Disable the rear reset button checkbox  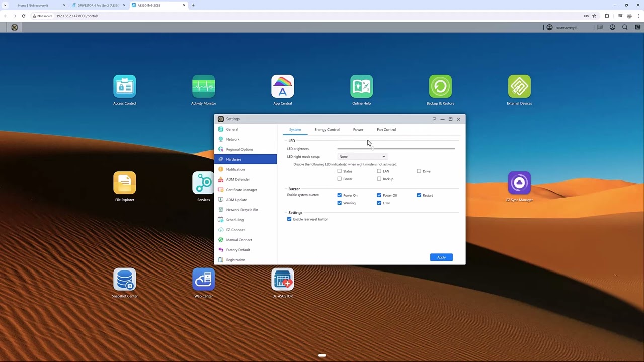pyautogui.click(x=289, y=219)
